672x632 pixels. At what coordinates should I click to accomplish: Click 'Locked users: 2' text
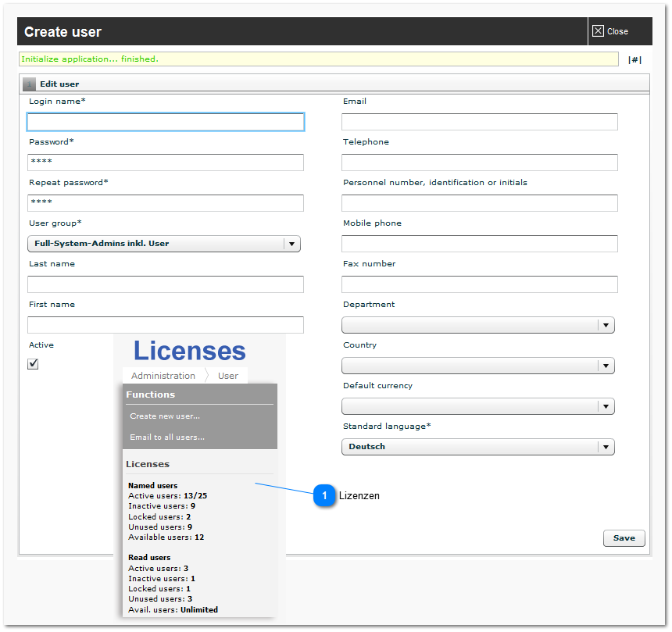(x=159, y=516)
